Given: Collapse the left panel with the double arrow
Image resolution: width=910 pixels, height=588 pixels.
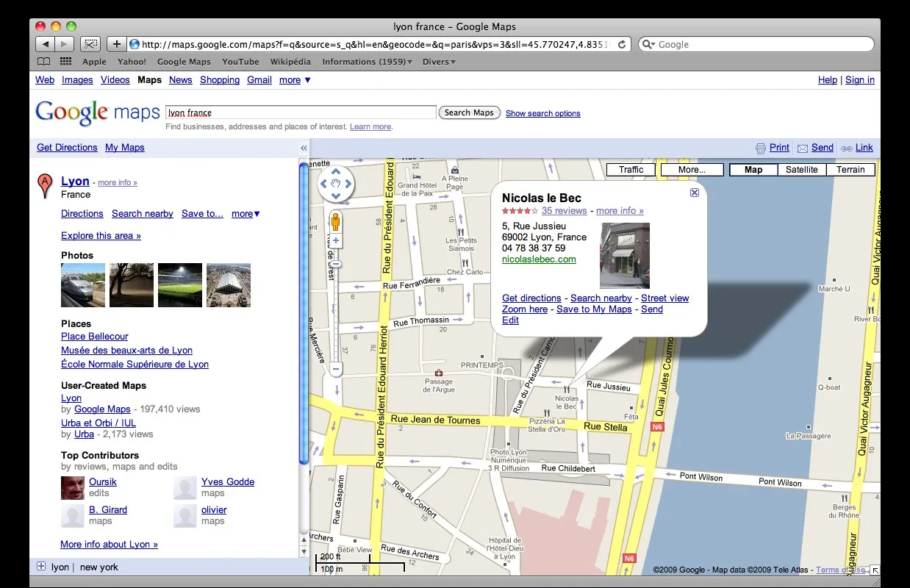Looking at the screenshot, I should pyautogui.click(x=304, y=148).
